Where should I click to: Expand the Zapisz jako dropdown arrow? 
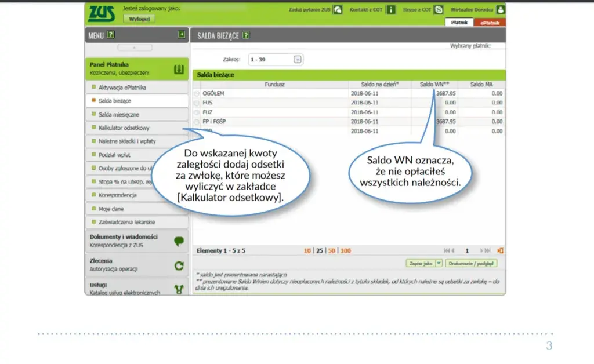coord(439,263)
